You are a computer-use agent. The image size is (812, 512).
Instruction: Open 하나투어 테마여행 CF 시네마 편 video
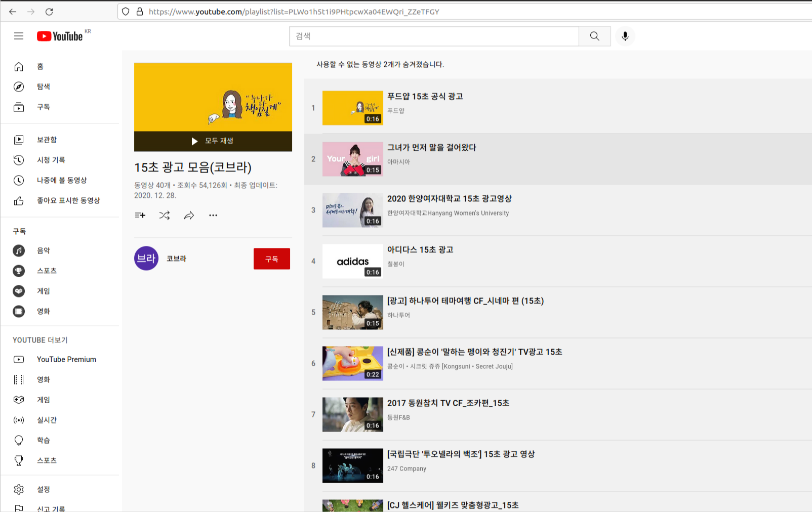coord(466,301)
